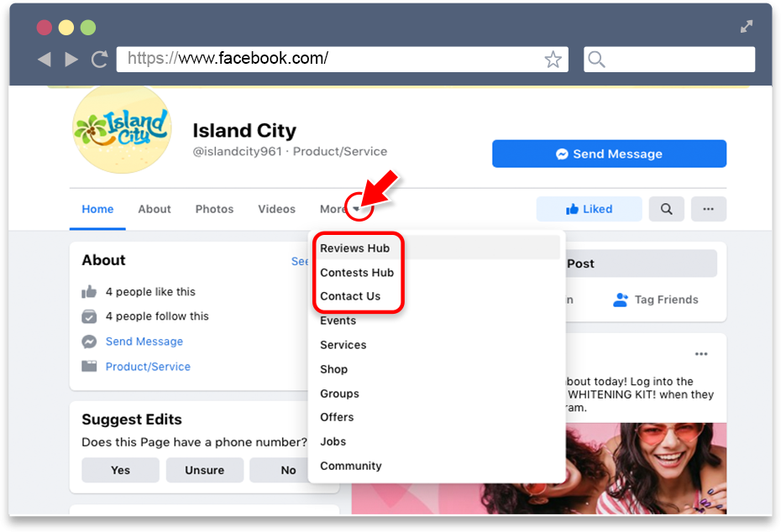
Task: Switch to the About tab
Action: tap(155, 209)
